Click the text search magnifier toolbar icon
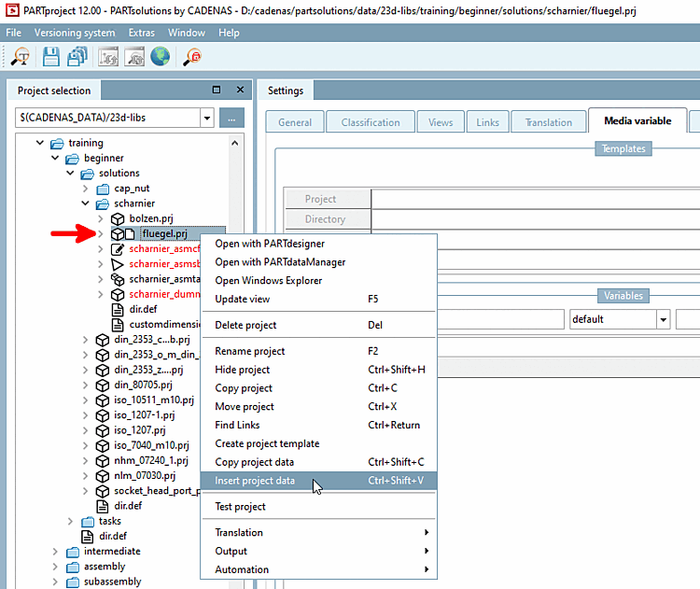This screenshot has width=700, height=589. pyautogui.click(x=21, y=57)
